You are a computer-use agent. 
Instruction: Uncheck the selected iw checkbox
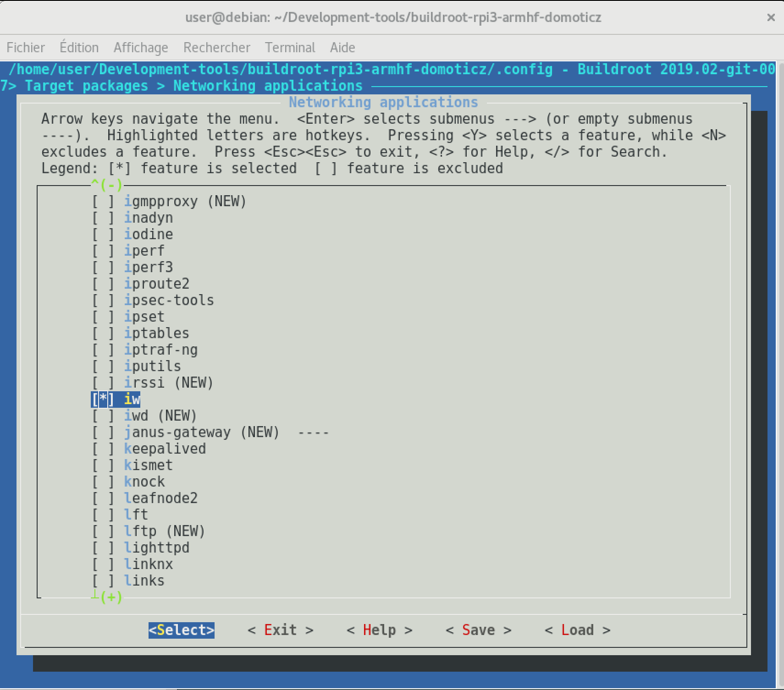(x=103, y=400)
